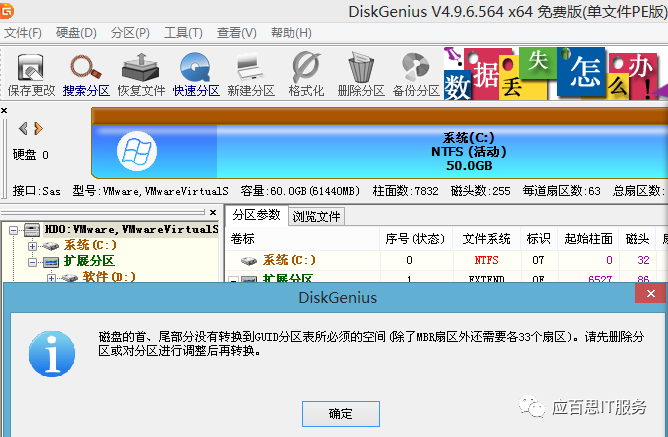Image resolution: width=668 pixels, height=437 pixels.
Task: Switch to the 分区参数 tab
Action: click(256, 215)
